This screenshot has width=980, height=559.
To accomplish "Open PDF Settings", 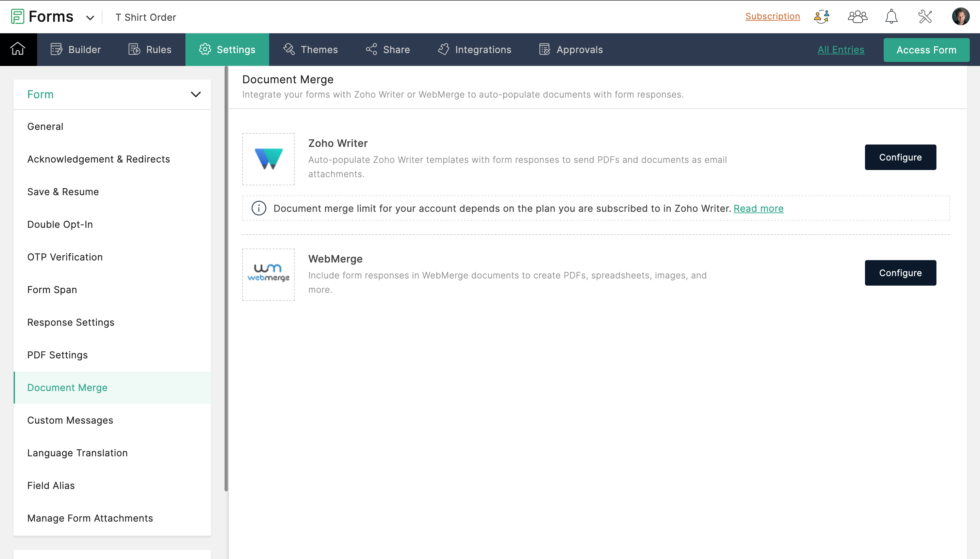I will pos(112,355).
